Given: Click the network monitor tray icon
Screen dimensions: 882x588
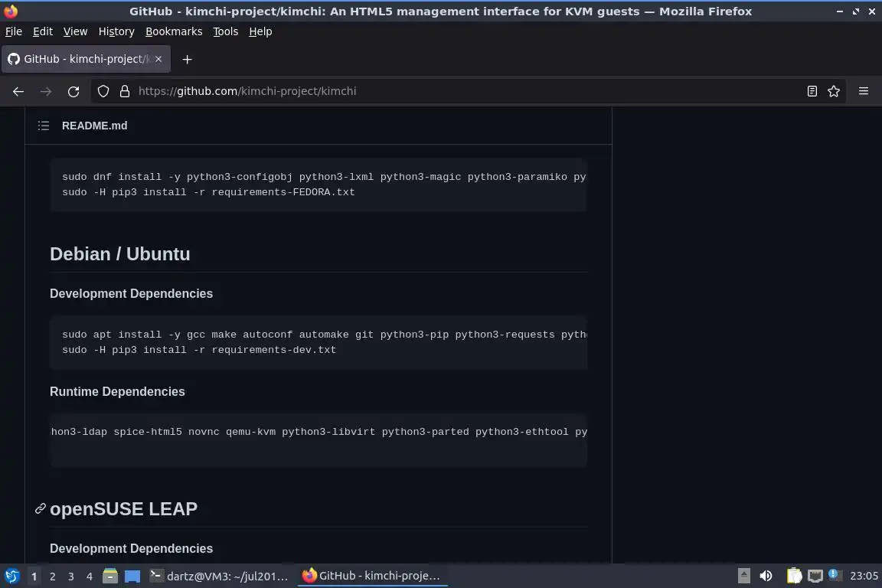Looking at the screenshot, I should coord(815,576).
